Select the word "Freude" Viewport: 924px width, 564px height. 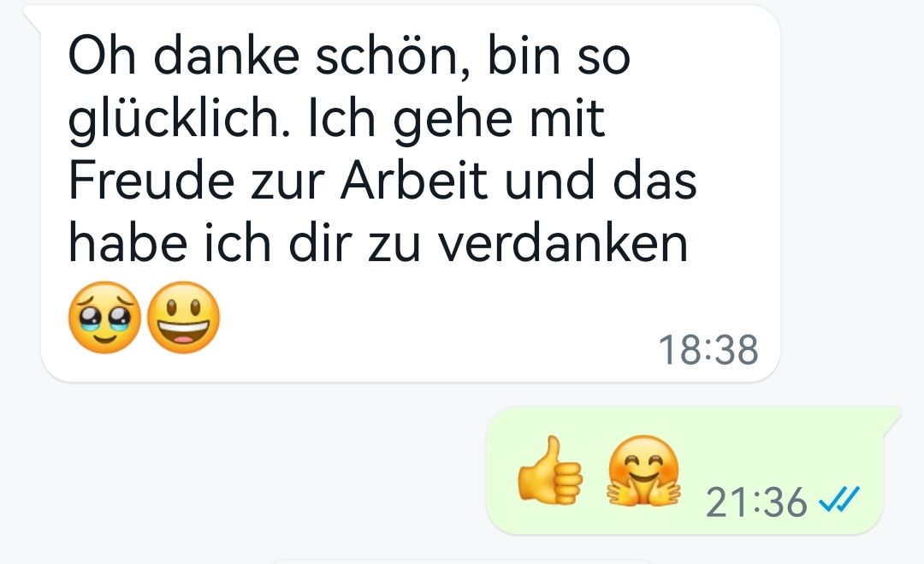(x=151, y=181)
